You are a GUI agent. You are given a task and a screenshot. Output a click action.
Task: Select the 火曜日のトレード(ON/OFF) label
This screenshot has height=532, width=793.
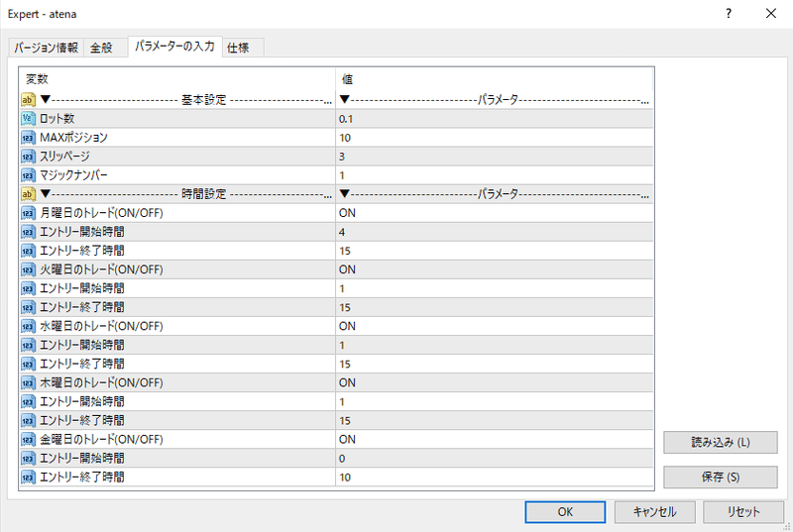[101, 269]
